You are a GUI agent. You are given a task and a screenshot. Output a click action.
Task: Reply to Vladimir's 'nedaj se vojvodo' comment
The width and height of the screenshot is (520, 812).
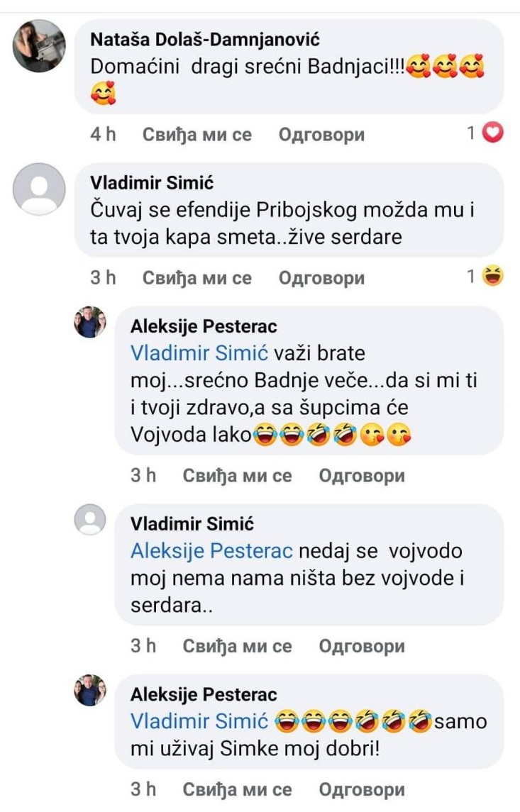(362, 645)
